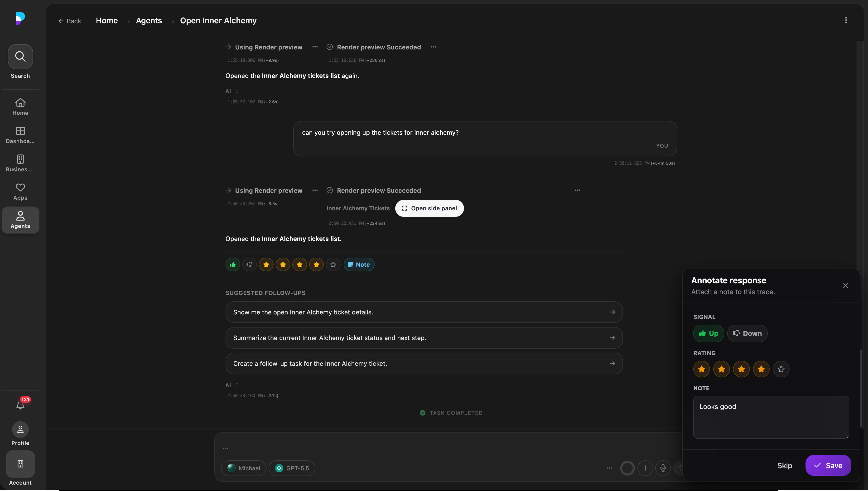
Task: Click the app logo at top left
Action: click(x=20, y=18)
